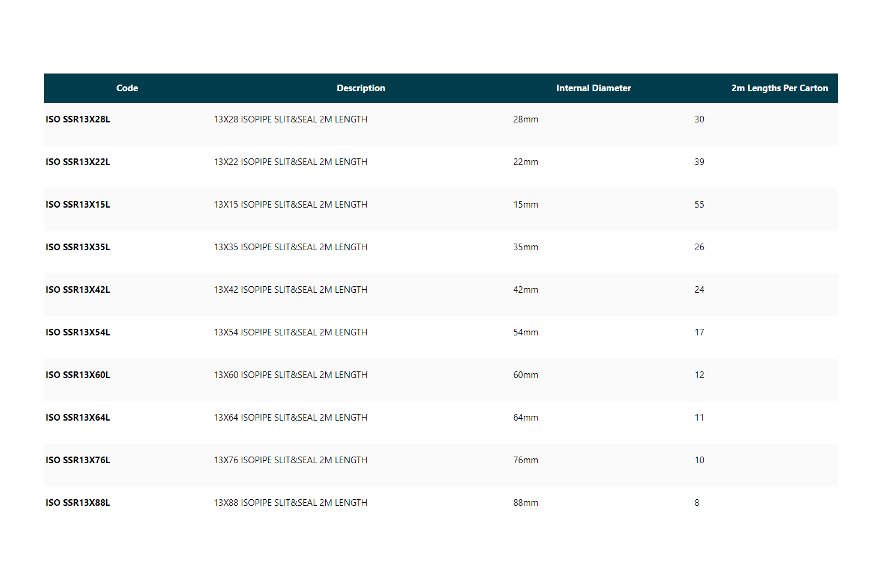
Task: Select code ISO SSR13X88L
Action: coord(78,503)
